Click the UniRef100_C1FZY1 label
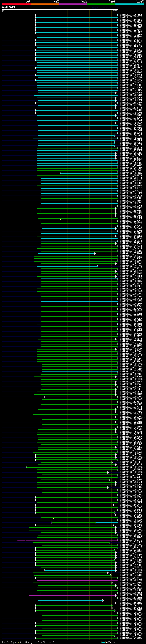Image resolution: width=146 pixels, height=644 pixels. point(131,301)
